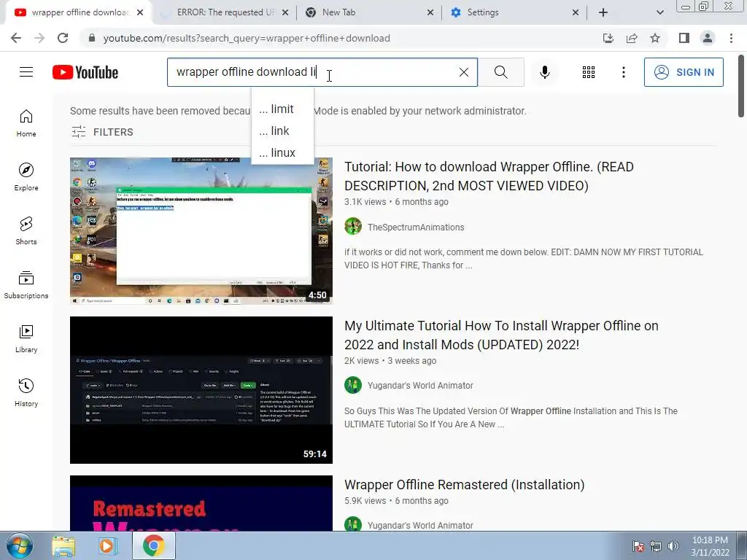Switch to the ERROR tab
The height and width of the screenshot is (560, 747).
click(x=225, y=12)
